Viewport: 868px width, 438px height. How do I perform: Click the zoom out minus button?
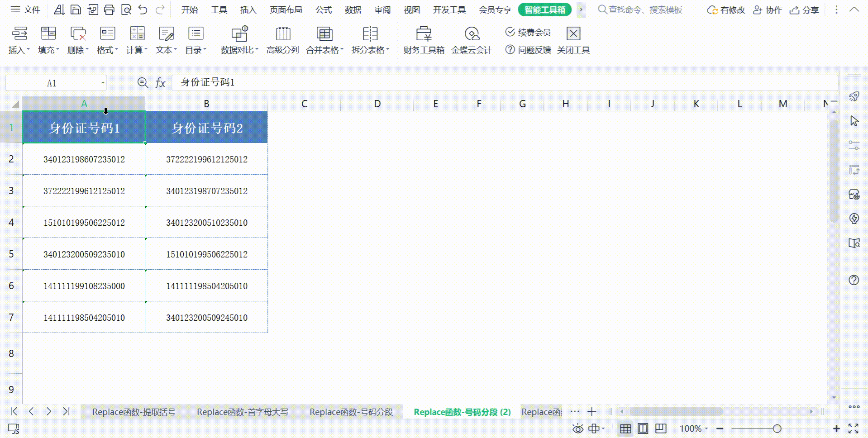point(720,428)
